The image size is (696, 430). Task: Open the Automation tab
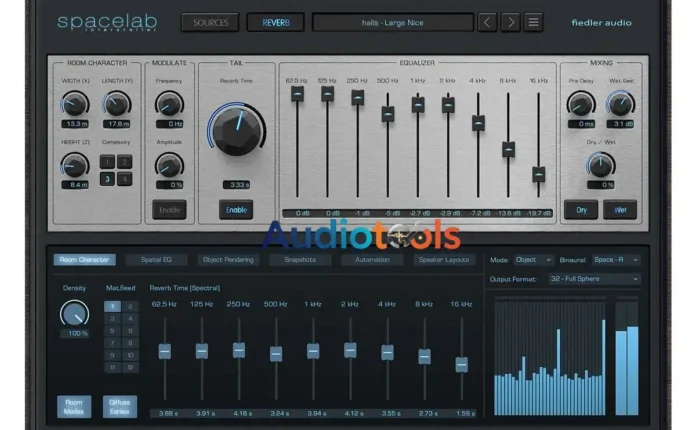coord(372,260)
